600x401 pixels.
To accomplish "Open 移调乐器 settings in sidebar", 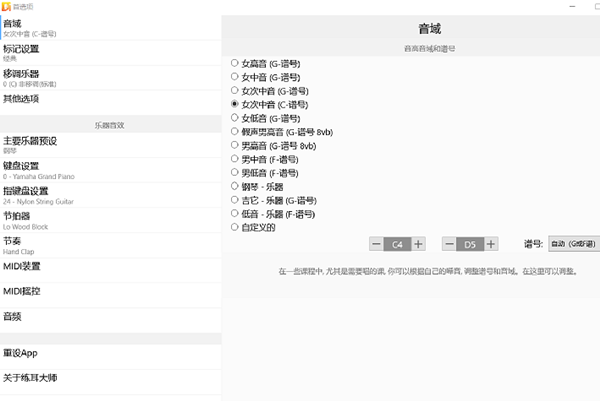I will pyautogui.click(x=110, y=77).
